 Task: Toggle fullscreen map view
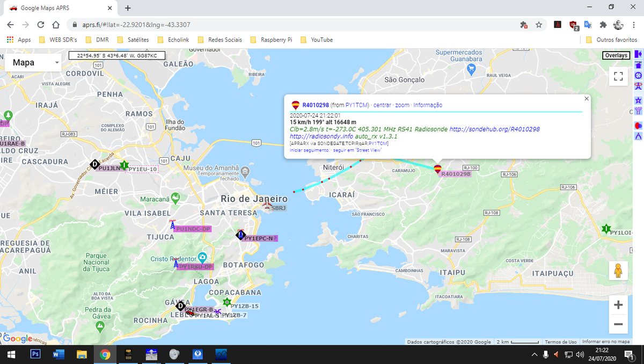[x=618, y=77]
